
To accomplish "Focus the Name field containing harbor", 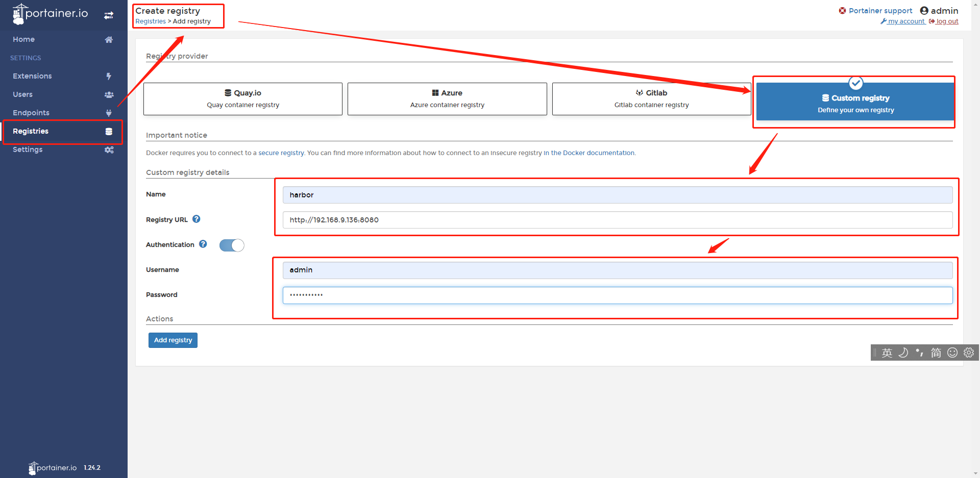I will (618, 195).
